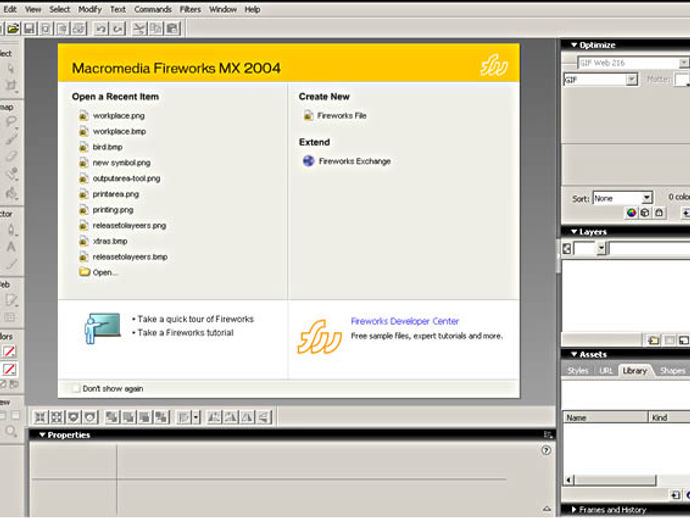Switch to the URL tab in Assets
Image resolution: width=690 pixels, height=518 pixels.
click(x=606, y=371)
